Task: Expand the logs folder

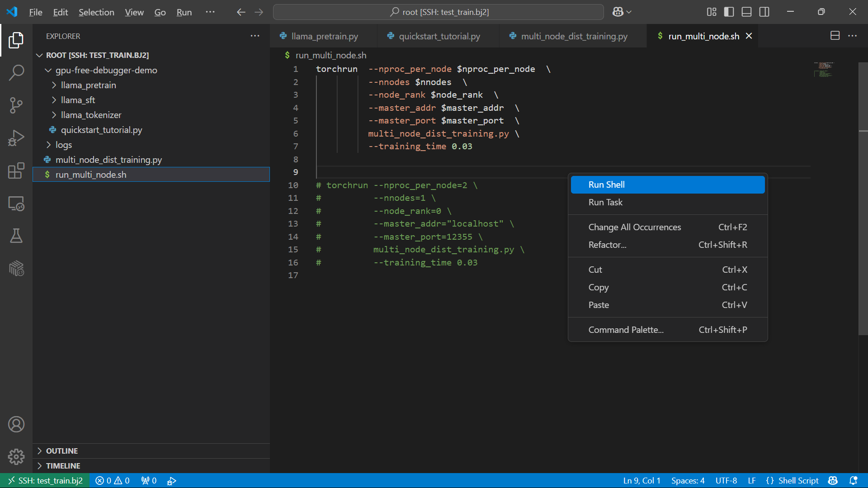Action: point(63,145)
